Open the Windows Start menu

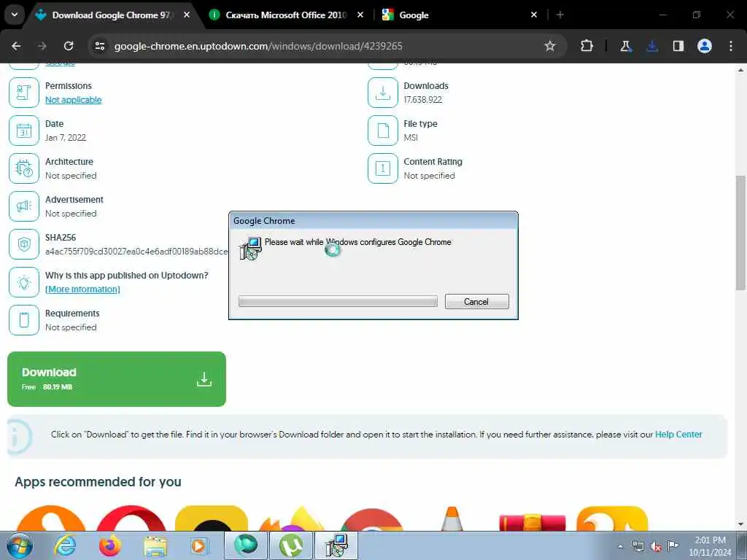coord(20,545)
